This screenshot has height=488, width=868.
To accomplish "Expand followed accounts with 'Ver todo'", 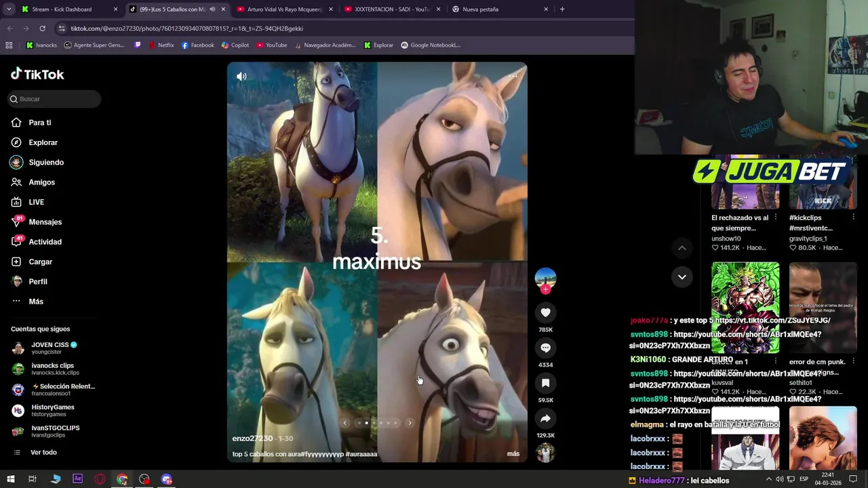I will pos(43,452).
